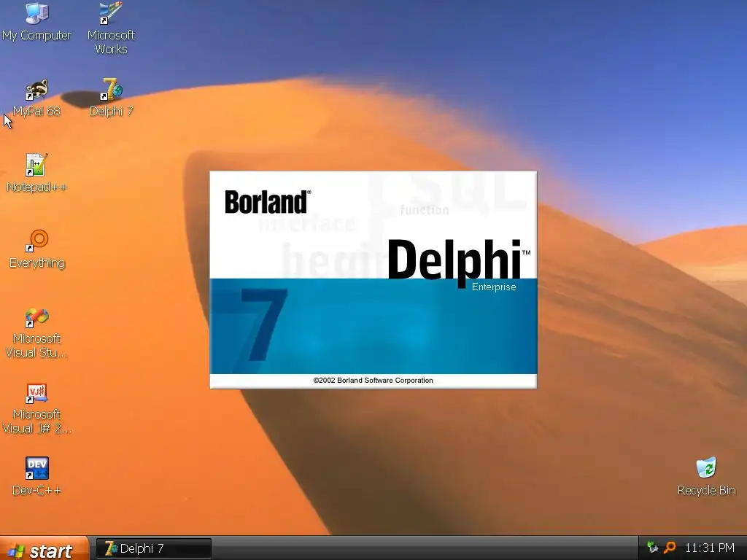Image resolution: width=747 pixels, height=560 pixels.
Task: Click the green system tray icon
Action: [x=652, y=548]
